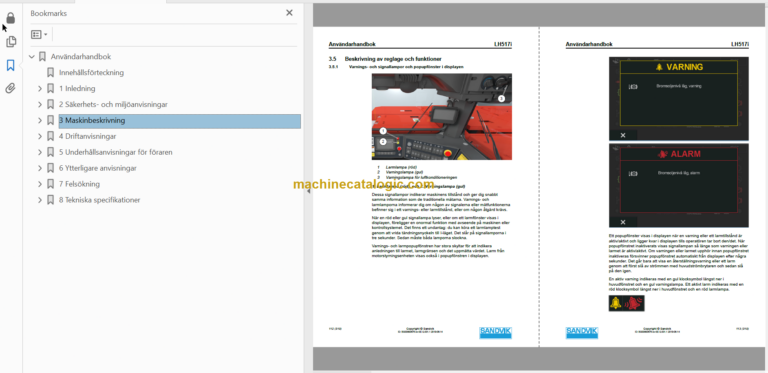Click the bookmark ribbon icon beside 6 Ytterligare anvisningar

tap(50, 168)
